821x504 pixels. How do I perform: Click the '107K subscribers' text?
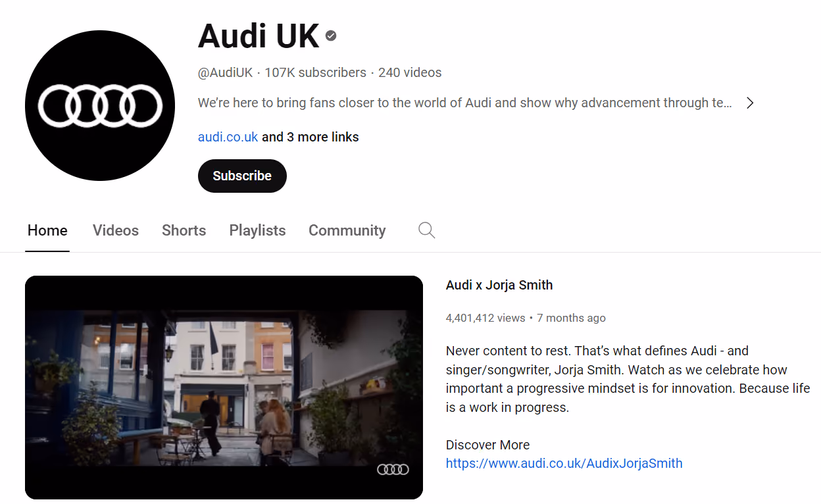(x=315, y=72)
